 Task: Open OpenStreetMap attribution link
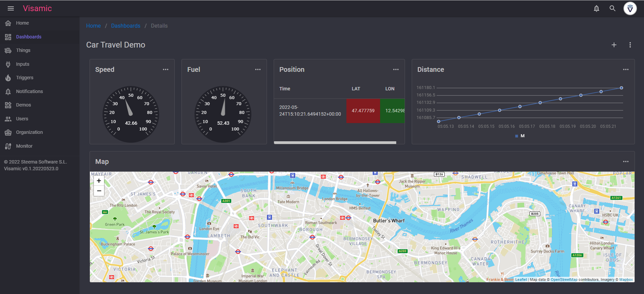(x=564, y=280)
